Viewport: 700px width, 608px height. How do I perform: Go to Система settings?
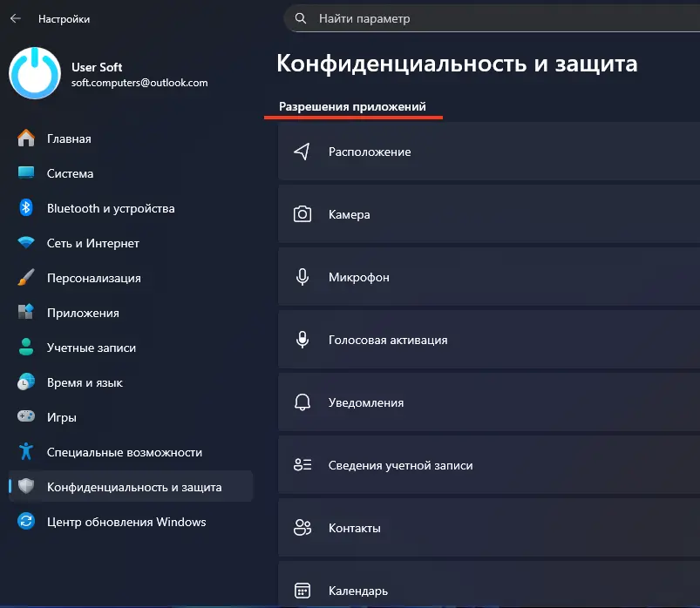[70, 173]
